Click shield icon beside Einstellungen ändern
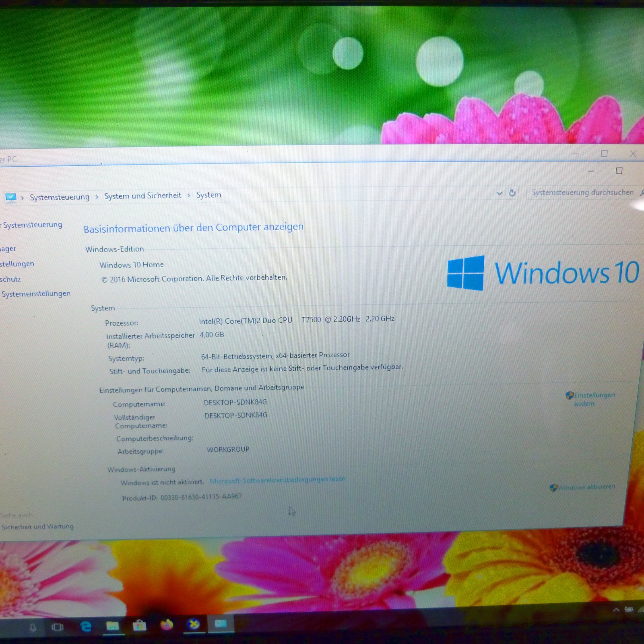Screen dimensions: 644x644 569,395
